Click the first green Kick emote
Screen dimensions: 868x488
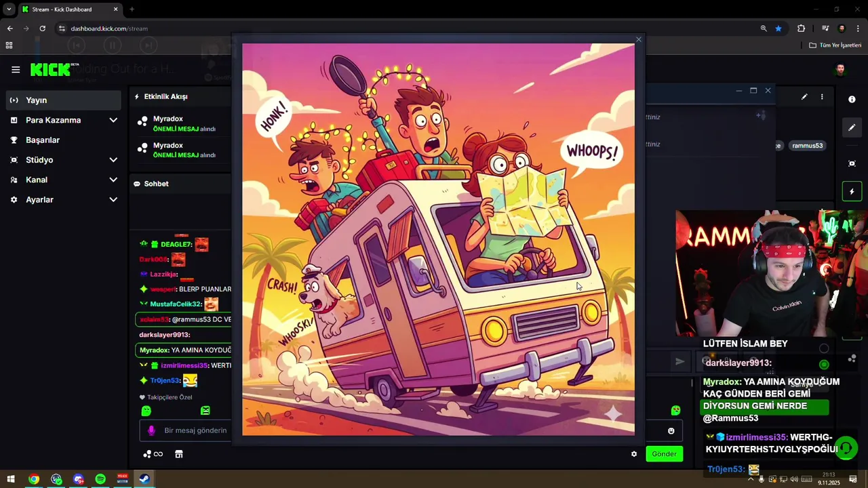pyautogui.click(x=146, y=411)
